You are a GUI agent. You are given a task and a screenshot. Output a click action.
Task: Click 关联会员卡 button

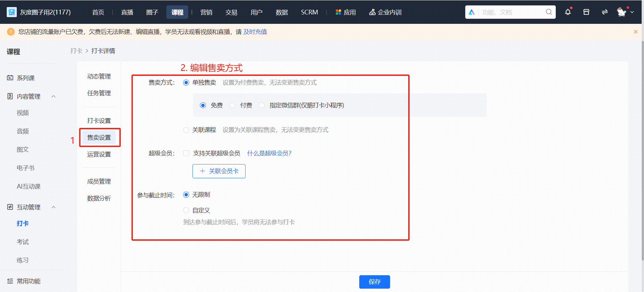click(x=219, y=171)
